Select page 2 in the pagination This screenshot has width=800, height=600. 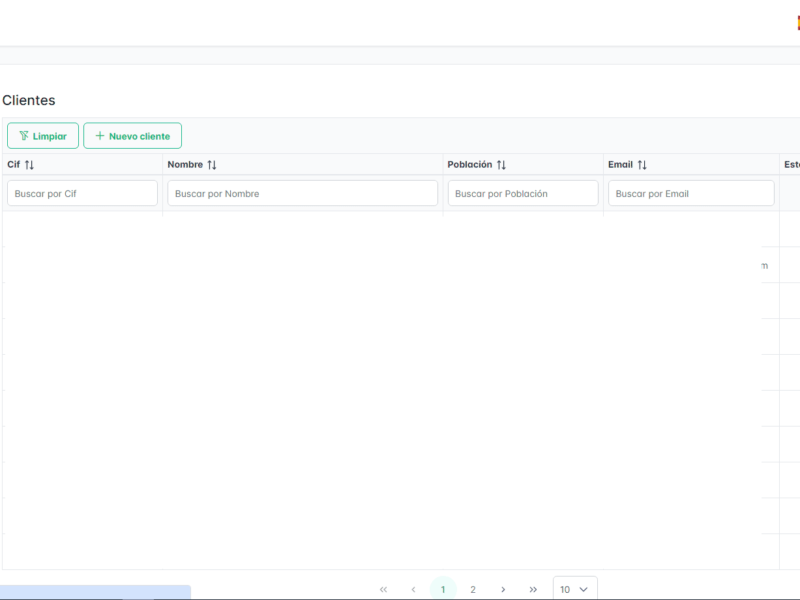(x=473, y=589)
